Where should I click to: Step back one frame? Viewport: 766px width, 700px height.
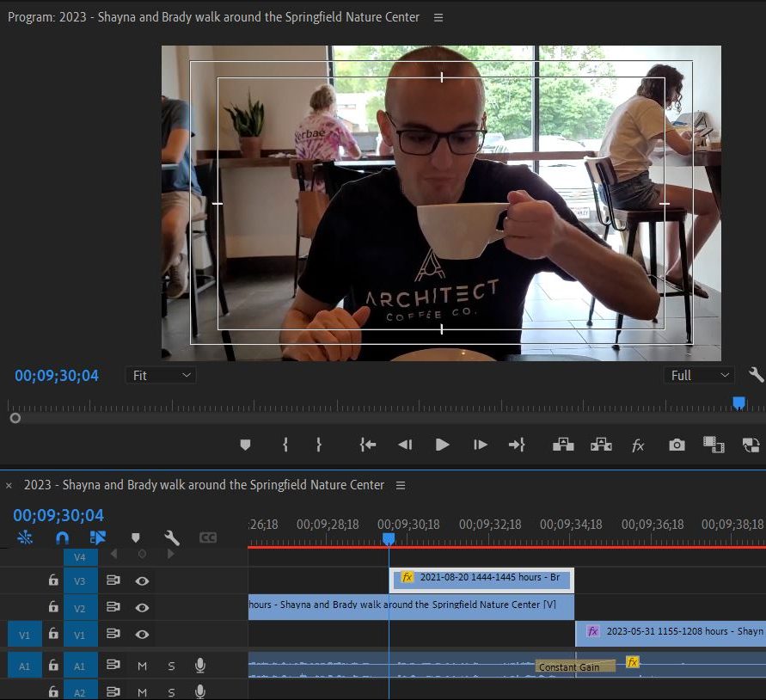tap(405, 445)
